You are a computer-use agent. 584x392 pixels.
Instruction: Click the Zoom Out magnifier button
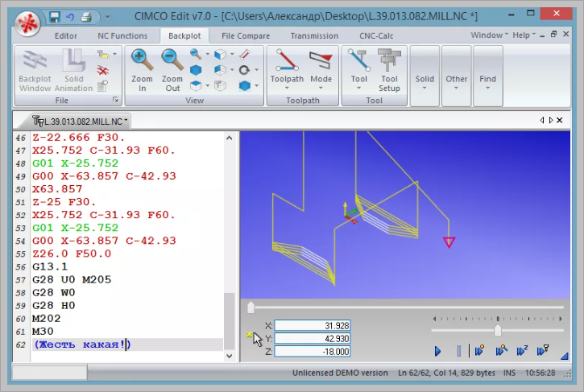172,71
